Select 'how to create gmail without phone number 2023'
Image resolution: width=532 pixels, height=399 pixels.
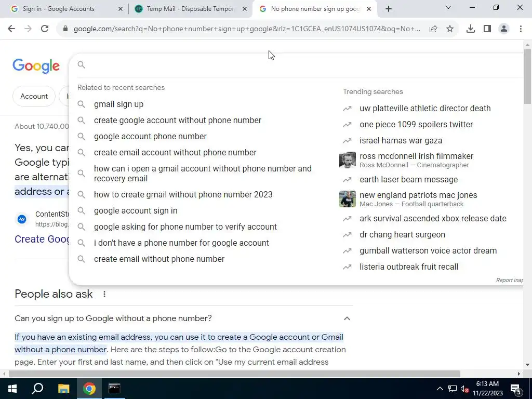[x=183, y=195]
